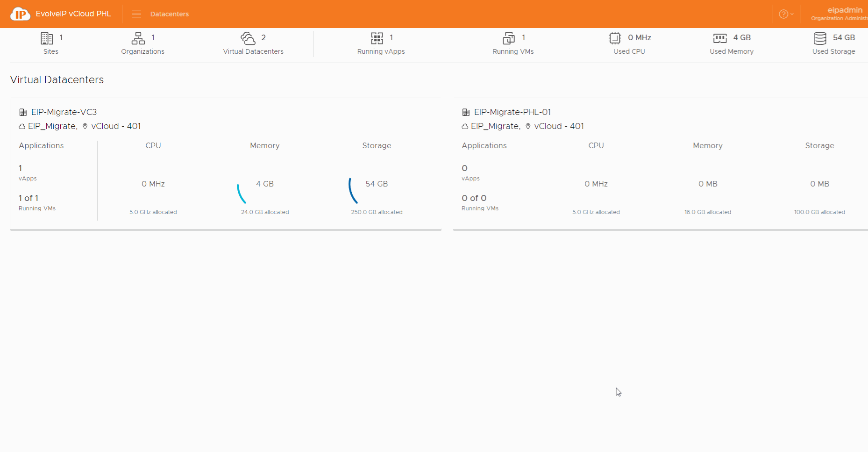Click the EvolveIP vCloud PHL title
Viewport: 868px width, 452px height.
point(73,14)
